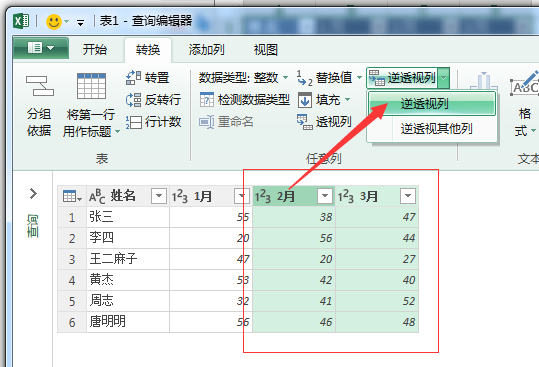The image size is (539, 367).
Task: Open the green File menu button
Action: [41, 48]
